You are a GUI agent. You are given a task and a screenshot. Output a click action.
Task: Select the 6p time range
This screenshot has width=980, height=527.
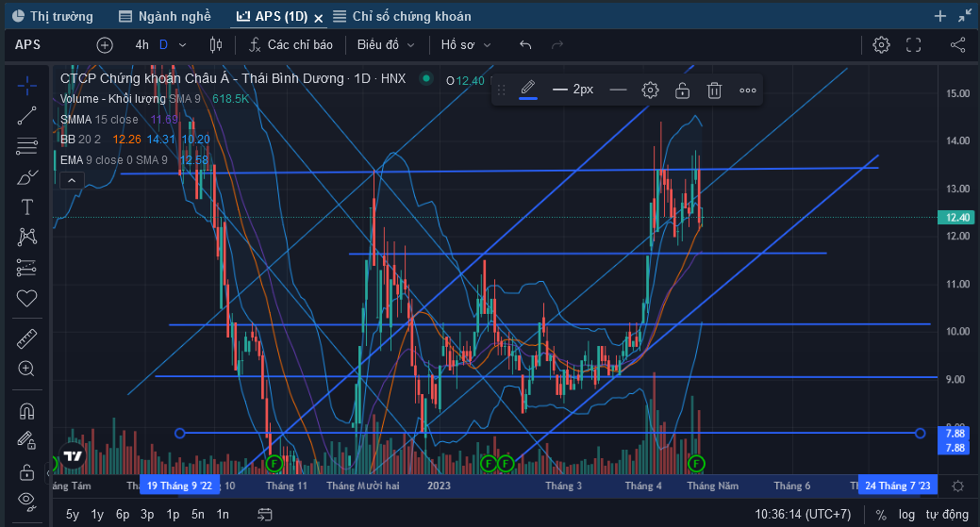coord(123,515)
